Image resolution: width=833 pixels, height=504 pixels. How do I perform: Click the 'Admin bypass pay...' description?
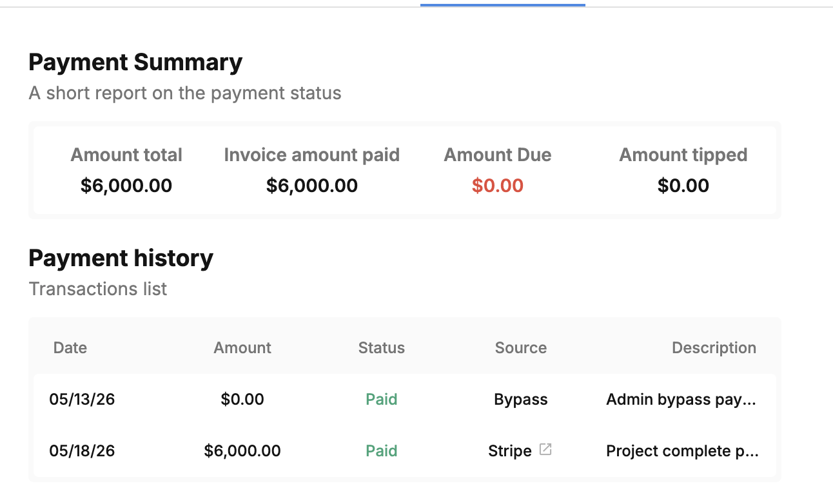[x=681, y=400]
